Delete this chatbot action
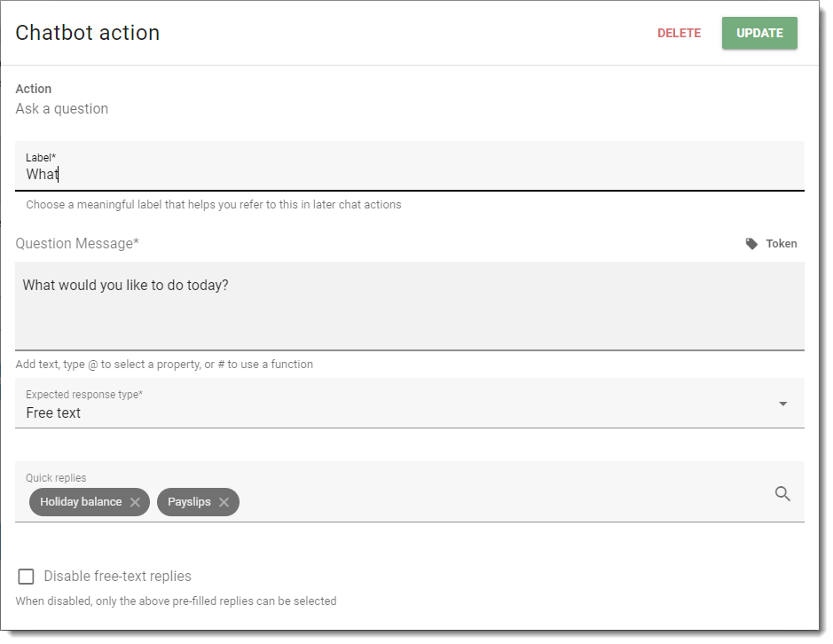Screen dimensions: 833x644 pyautogui.click(x=679, y=33)
